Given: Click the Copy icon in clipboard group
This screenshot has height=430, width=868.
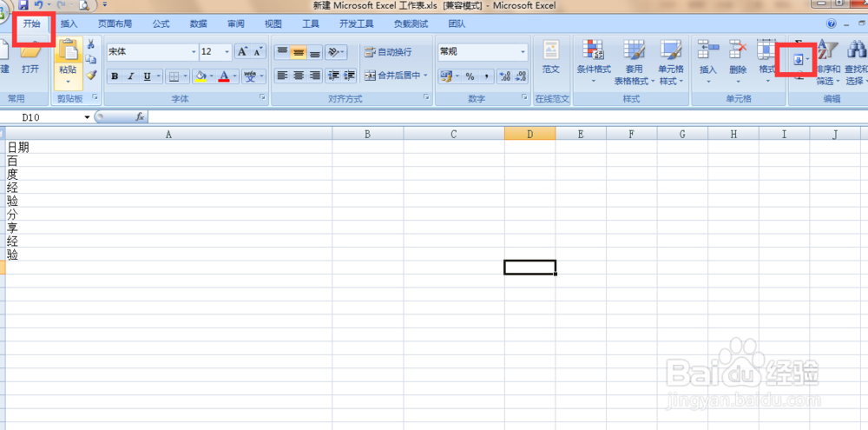Looking at the screenshot, I should click(x=91, y=60).
